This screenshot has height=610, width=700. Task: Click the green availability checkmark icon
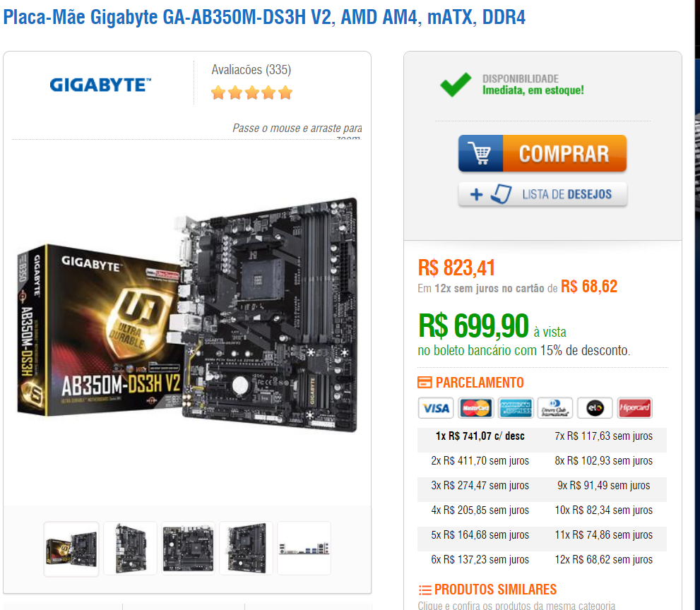[x=456, y=84]
